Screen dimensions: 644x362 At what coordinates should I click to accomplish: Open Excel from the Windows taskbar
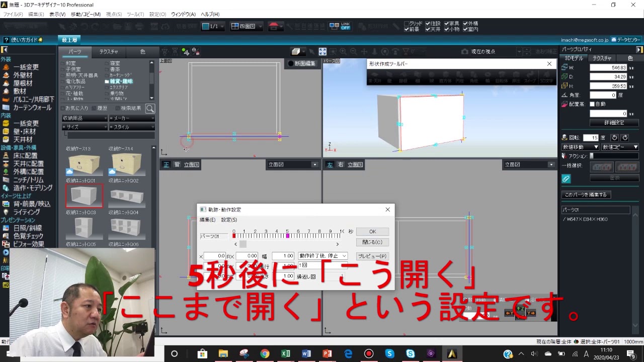[286, 354]
